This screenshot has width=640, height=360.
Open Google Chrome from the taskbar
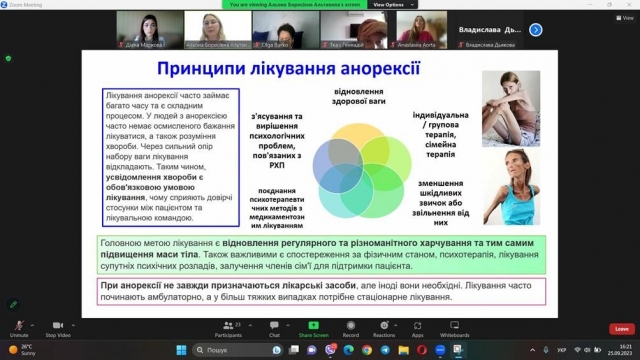click(x=367, y=350)
